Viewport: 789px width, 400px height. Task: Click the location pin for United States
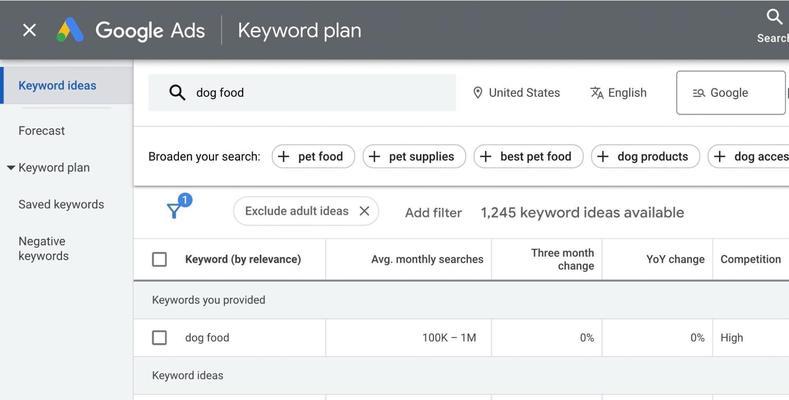(478, 93)
